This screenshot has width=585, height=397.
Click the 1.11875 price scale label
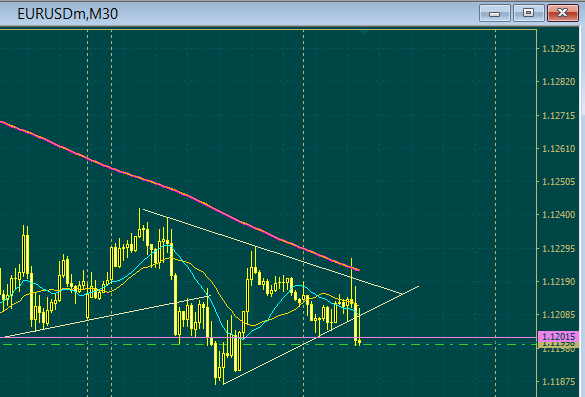(558, 382)
